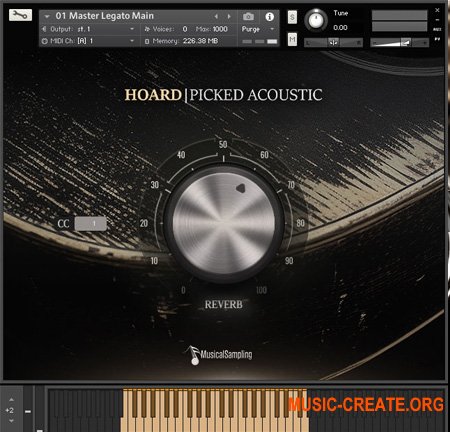Click the PV button on the header
450x432 pixels.
[x=437, y=39]
